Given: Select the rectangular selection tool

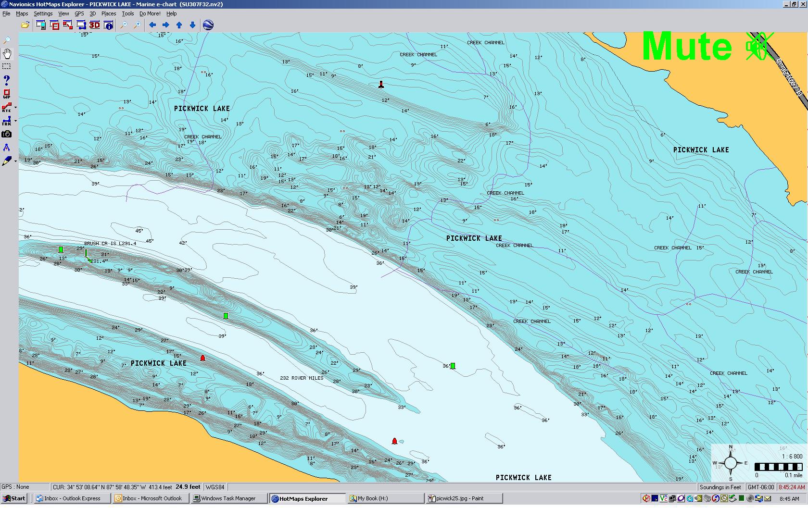Looking at the screenshot, I should (x=7, y=66).
